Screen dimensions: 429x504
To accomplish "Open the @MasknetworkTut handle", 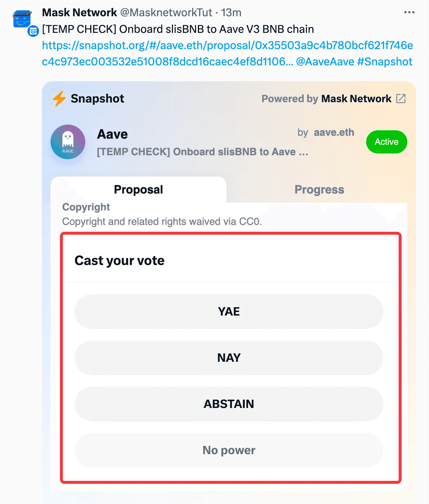I will pos(166,13).
